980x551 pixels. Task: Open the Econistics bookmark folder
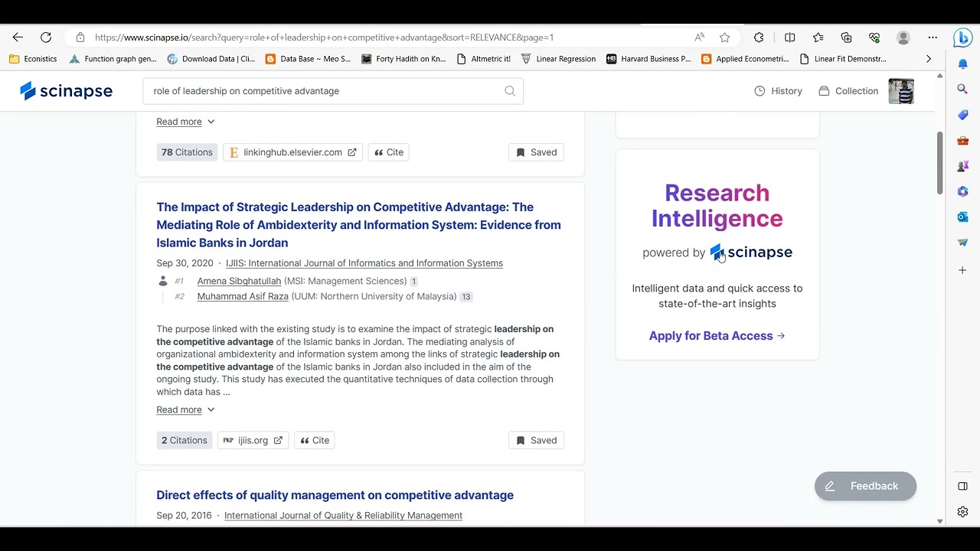33,59
